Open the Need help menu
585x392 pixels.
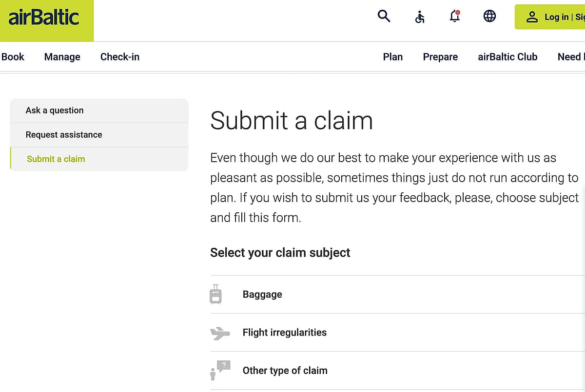(571, 57)
